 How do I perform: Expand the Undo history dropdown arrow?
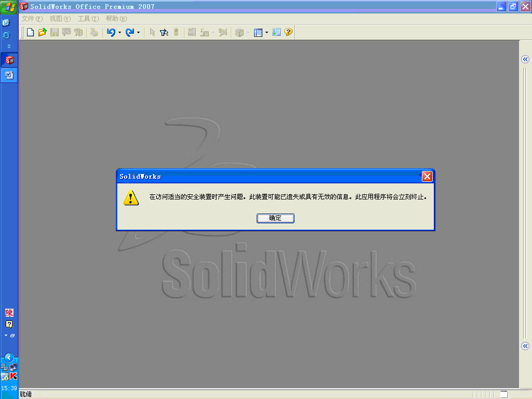coord(120,33)
